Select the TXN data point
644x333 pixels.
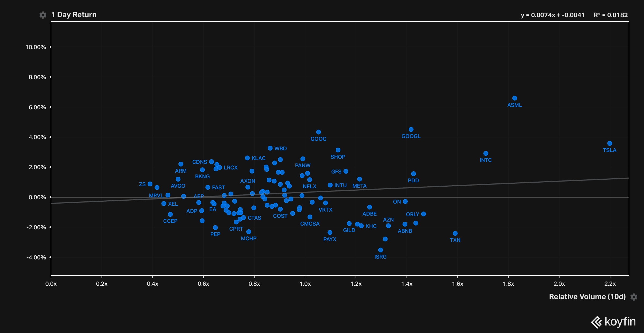tap(455, 233)
